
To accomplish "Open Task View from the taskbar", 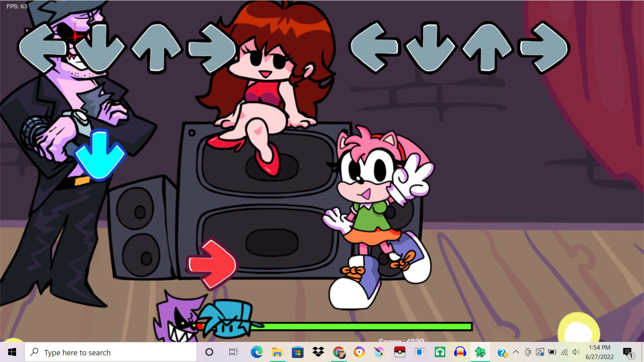I will click(233, 352).
